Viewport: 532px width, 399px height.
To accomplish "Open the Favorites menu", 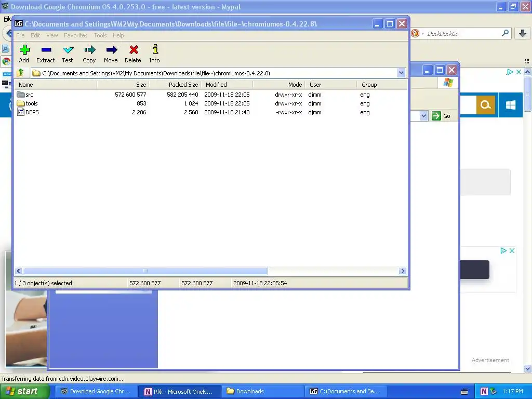I will (x=76, y=35).
